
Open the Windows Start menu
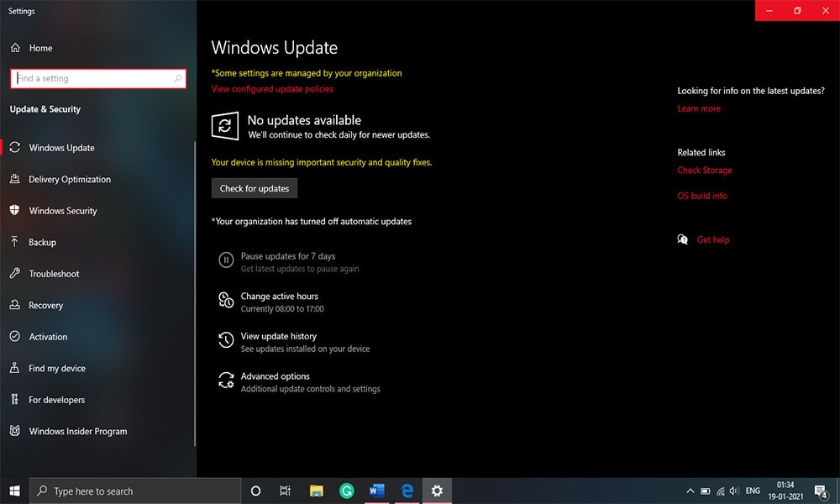pos(14,491)
